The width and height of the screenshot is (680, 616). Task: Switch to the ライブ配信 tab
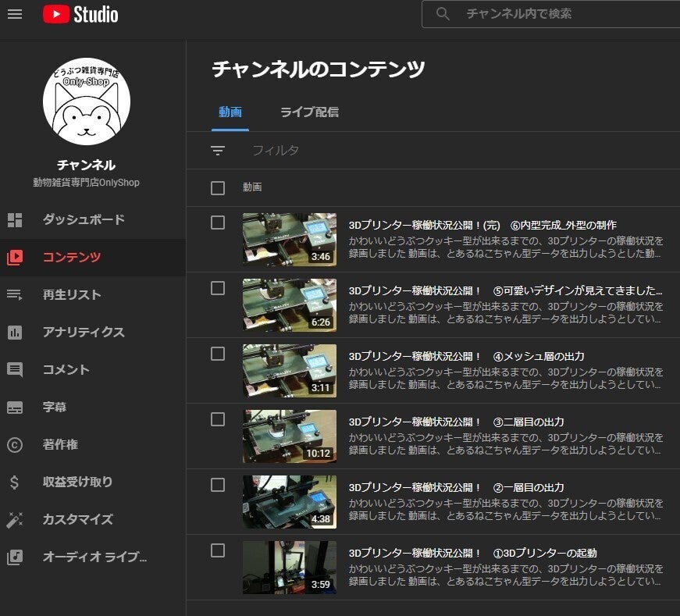pyautogui.click(x=309, y=112)
